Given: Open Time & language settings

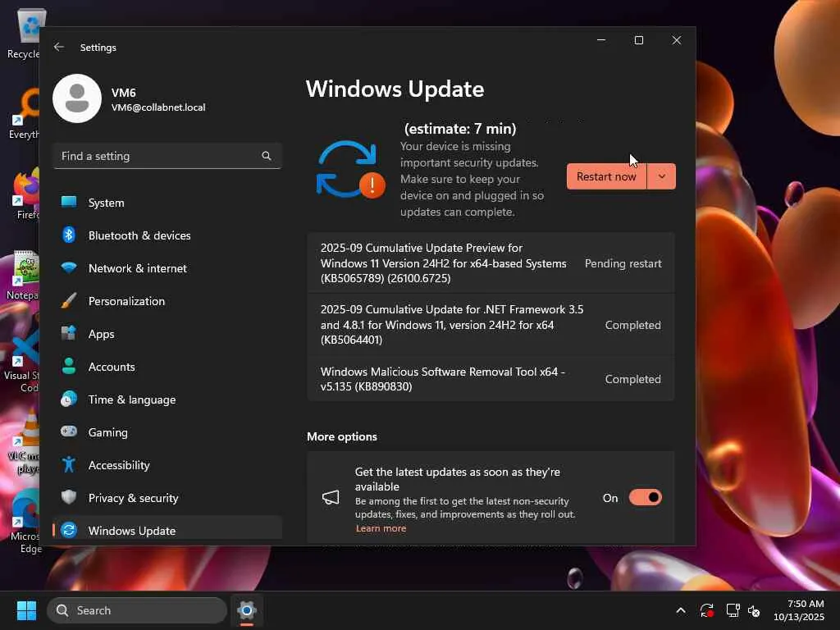Looking at the screenshot, I should pos(167,399).
